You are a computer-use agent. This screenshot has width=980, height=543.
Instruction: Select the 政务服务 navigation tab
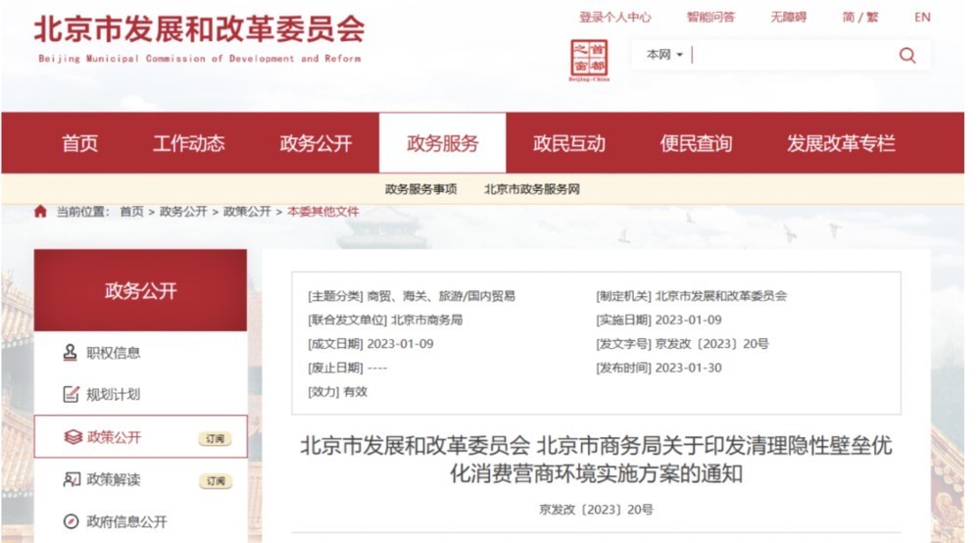click(x=443, y=144)
